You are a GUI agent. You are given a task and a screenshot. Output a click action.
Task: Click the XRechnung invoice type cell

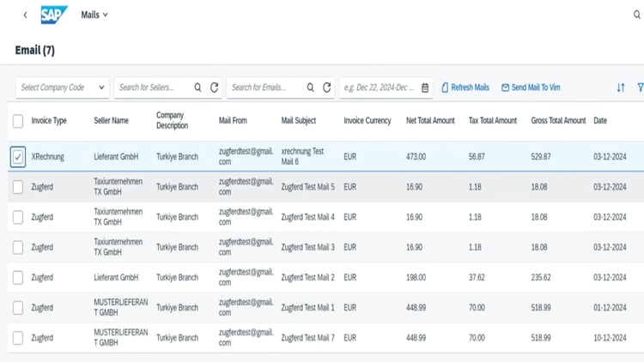click(x=47, y=157)
